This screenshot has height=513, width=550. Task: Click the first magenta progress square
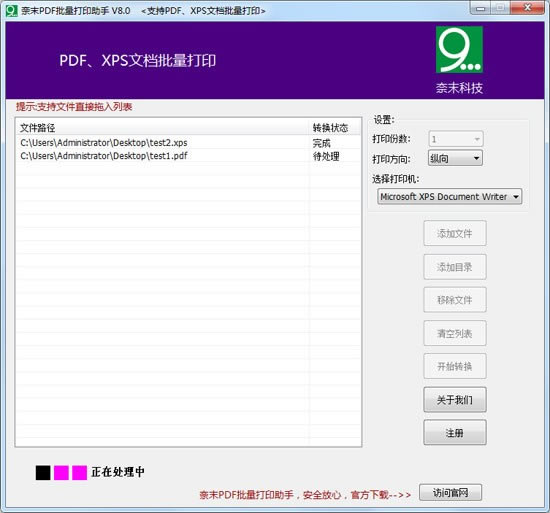point(61,473)
